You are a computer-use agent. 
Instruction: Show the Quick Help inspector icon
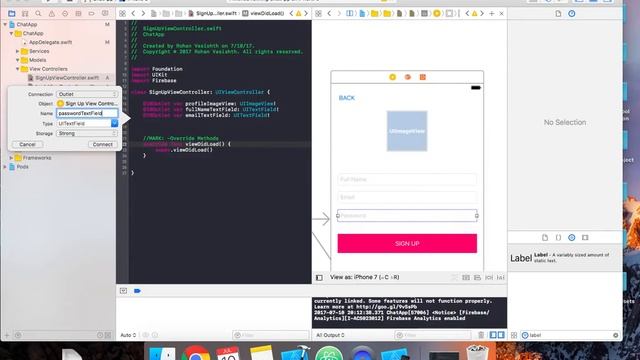click(x=572, y=13)
